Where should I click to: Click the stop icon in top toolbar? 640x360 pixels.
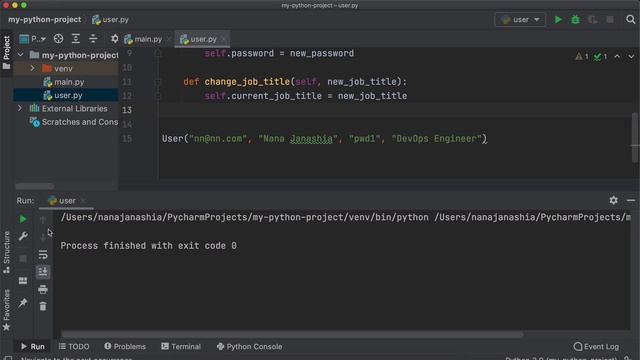point(610,20)
